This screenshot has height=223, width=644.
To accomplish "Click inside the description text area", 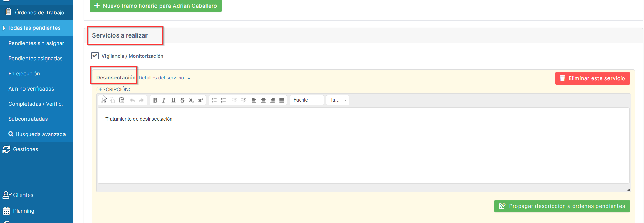I will click(363, 148).
